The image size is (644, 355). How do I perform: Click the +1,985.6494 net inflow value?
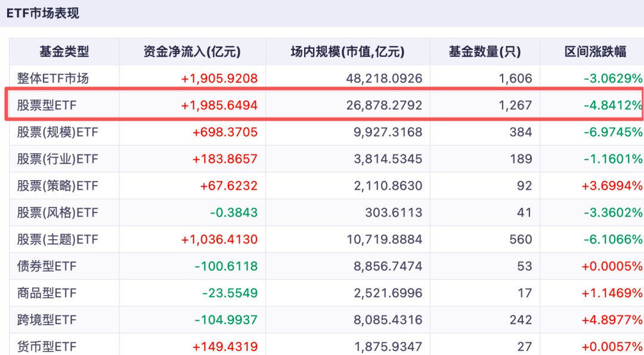tap(219, 105)
